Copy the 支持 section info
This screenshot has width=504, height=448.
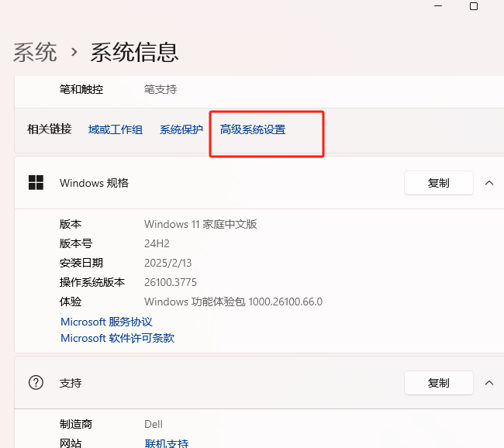tap(438, 383)
